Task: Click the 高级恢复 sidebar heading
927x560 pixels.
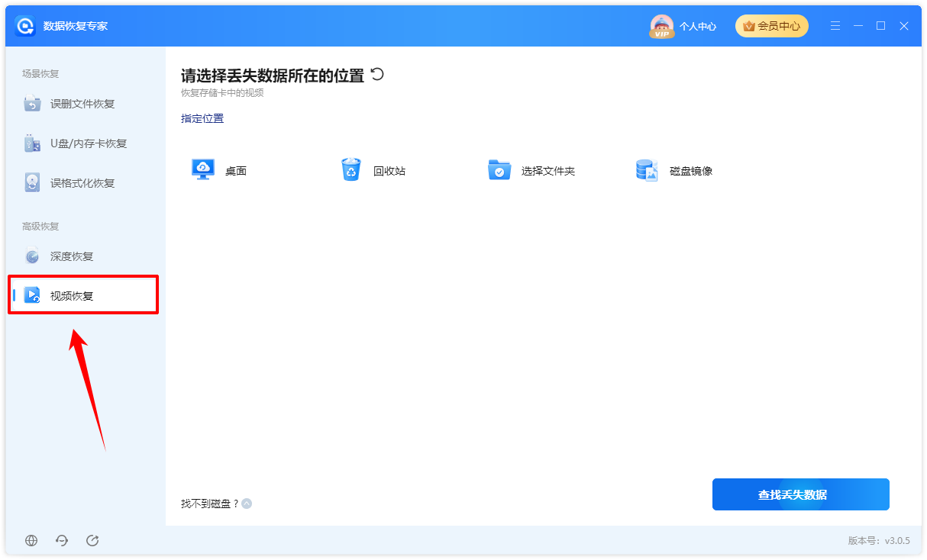Action: pyautogui.click(x=40, y=227)
